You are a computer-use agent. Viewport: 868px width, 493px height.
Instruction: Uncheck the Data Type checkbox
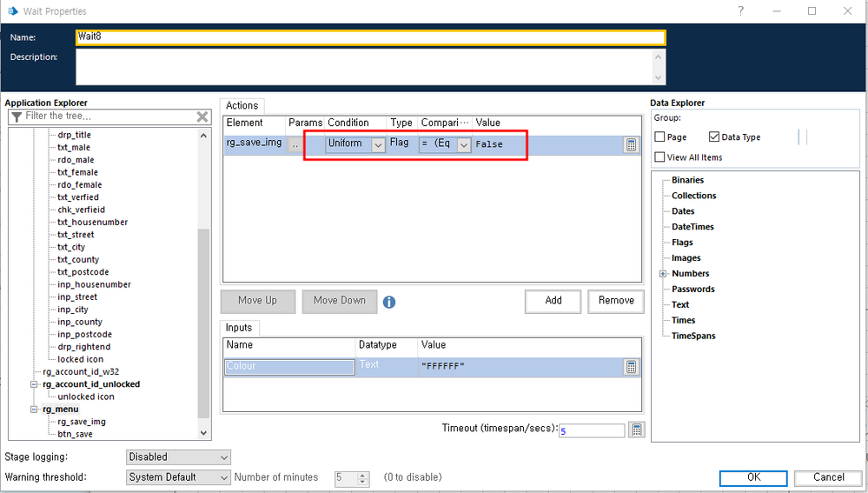tap(714, 137)
